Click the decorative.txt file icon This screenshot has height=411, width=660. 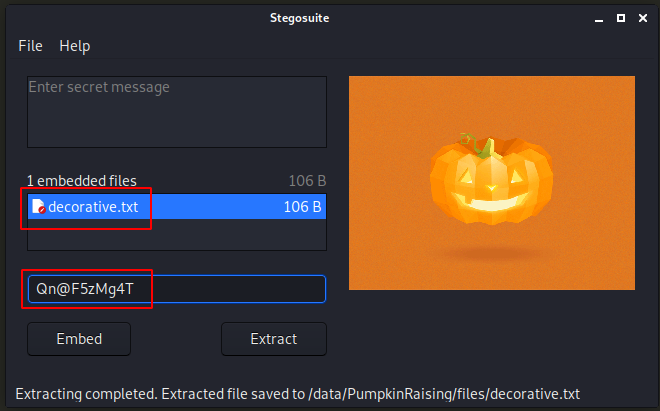click(x=38, y=207)
